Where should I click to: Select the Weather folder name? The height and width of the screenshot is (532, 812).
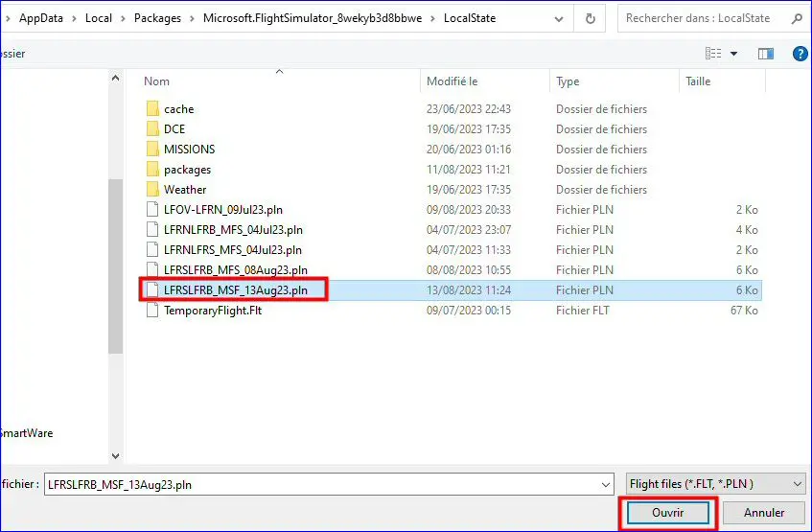[x=185, y=190]
